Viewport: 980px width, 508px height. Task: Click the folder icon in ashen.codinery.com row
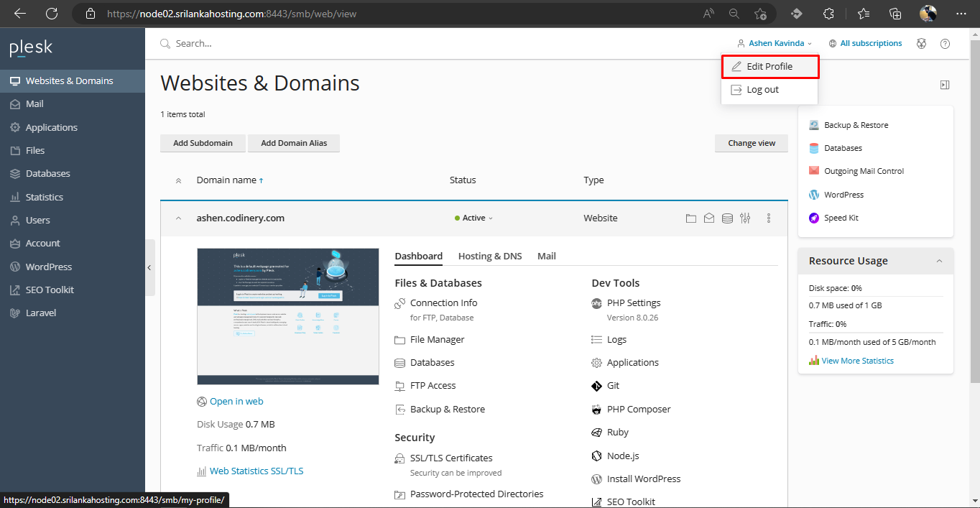coord(690,218)
